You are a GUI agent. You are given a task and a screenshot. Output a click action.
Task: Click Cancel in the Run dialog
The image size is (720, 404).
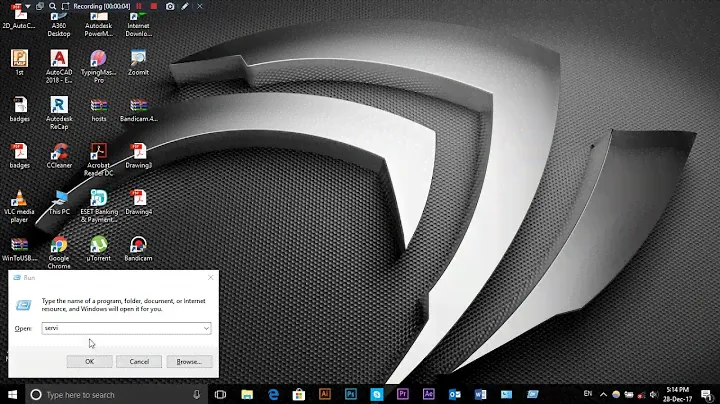(139, 361)
